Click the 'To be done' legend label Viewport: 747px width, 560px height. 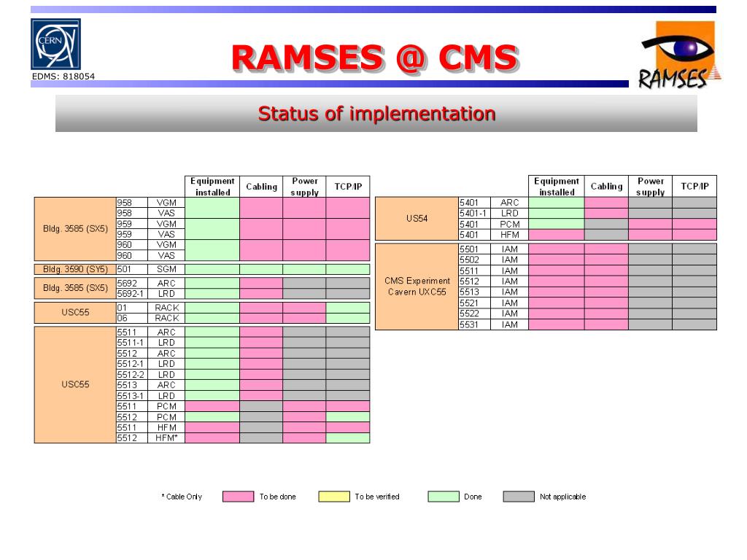point(278,497)
